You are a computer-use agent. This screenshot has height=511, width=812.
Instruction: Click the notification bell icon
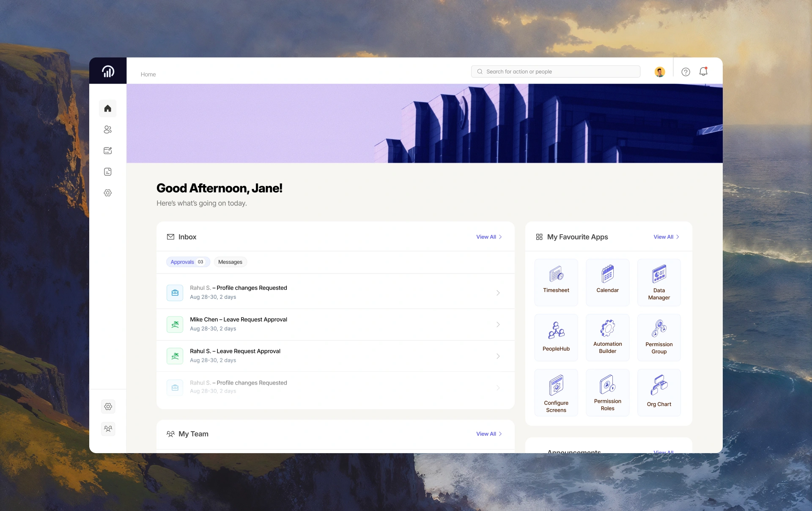point(703,72)
